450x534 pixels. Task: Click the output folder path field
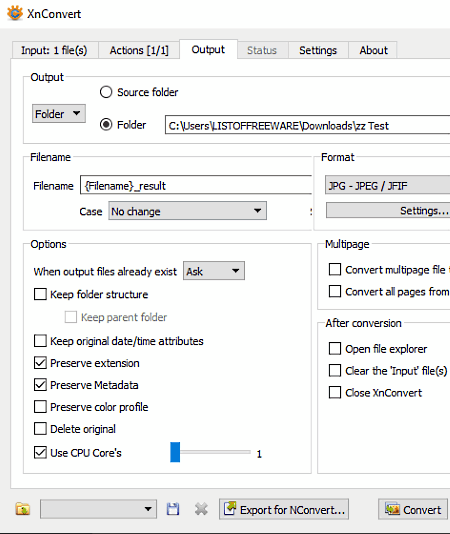tap(307, 125)
